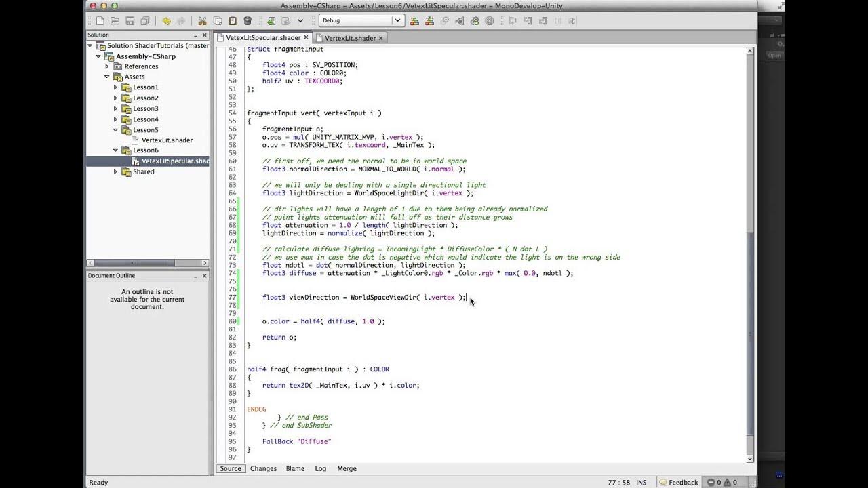The width and height of the screenshot is (868, 488).
Task: Select VertexLit.shader in the solution tree
Action: (x=167, y=140)
